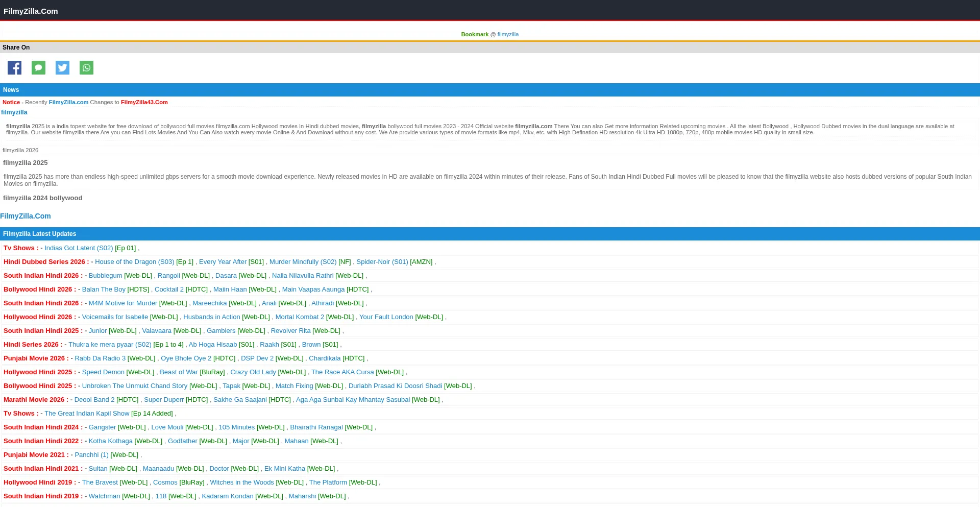Open Balan The Boy
This screenshot has width=980, height=507.
(x=104, y=289)
